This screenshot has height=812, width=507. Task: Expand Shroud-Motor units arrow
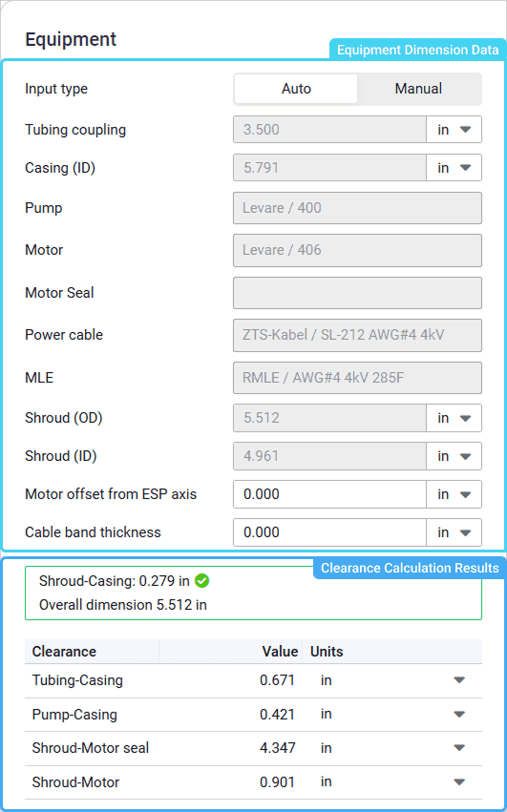[x=459, y=782]
